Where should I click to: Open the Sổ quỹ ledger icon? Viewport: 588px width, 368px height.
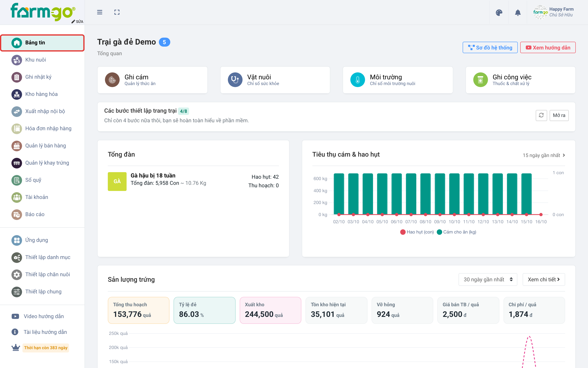tap(17, 180)
